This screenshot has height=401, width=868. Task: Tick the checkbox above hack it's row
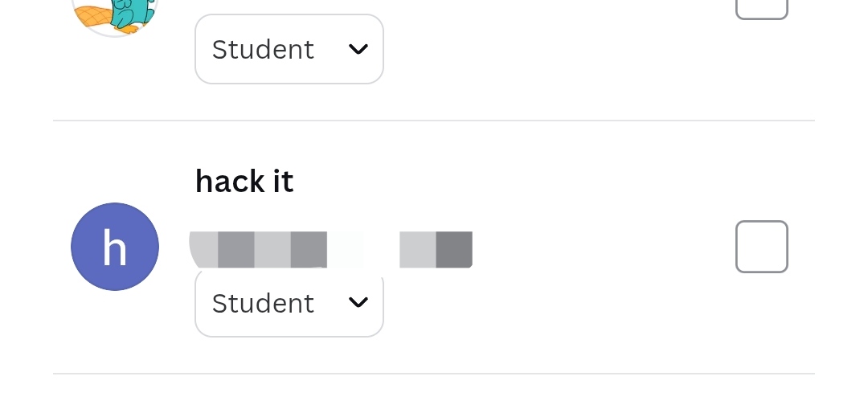[761, 6]
